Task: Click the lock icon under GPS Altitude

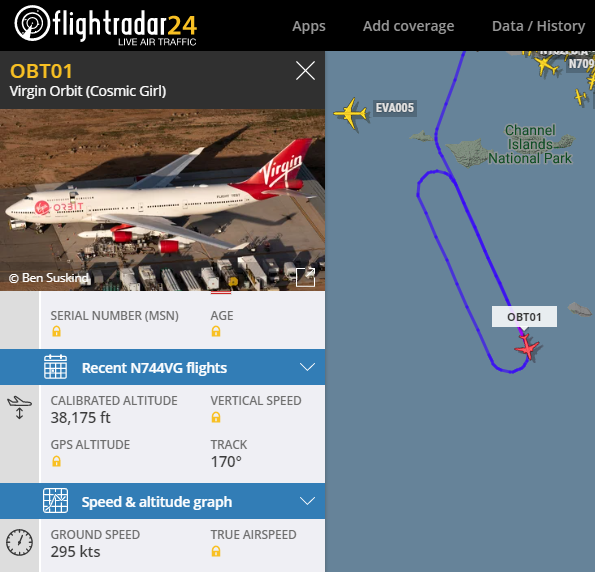Action: 56,461
